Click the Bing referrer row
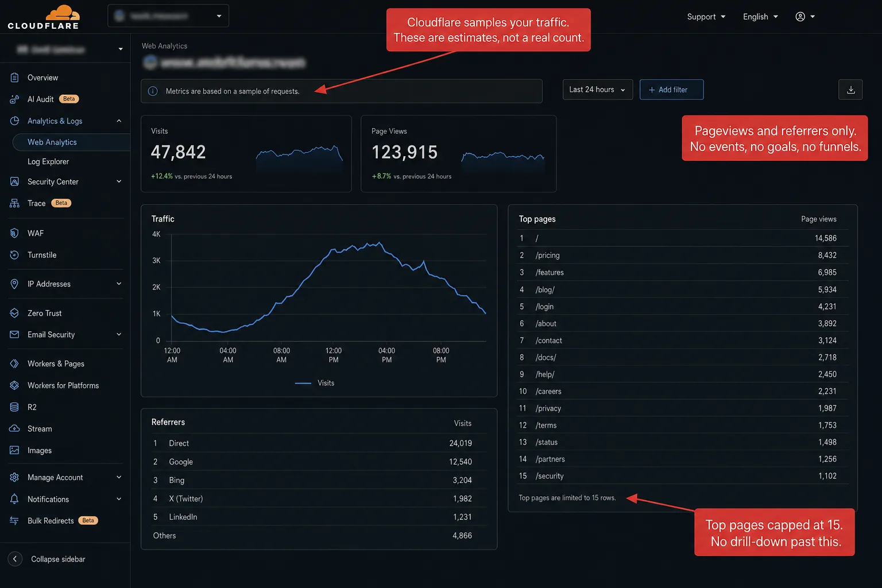Viewport: 882px width, 588px height. (x=319, y=480)
